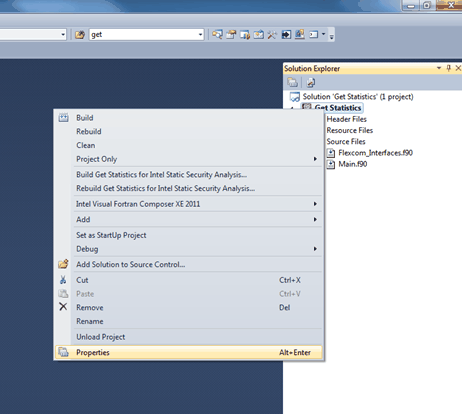462x414 pixels.
Task: Click the Flexcom_Interfaces.f90 file icon
Action: click(331, 153)
